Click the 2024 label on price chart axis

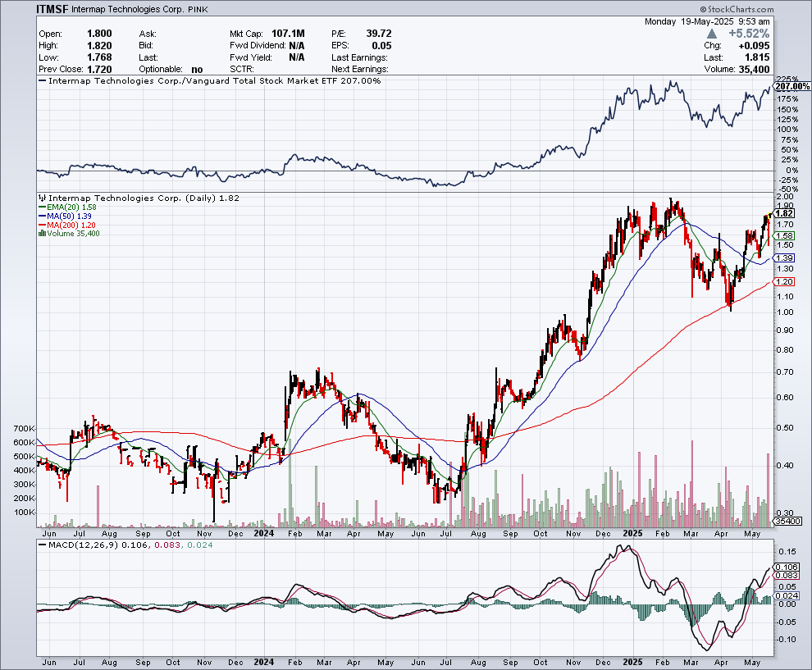(263, 533)
